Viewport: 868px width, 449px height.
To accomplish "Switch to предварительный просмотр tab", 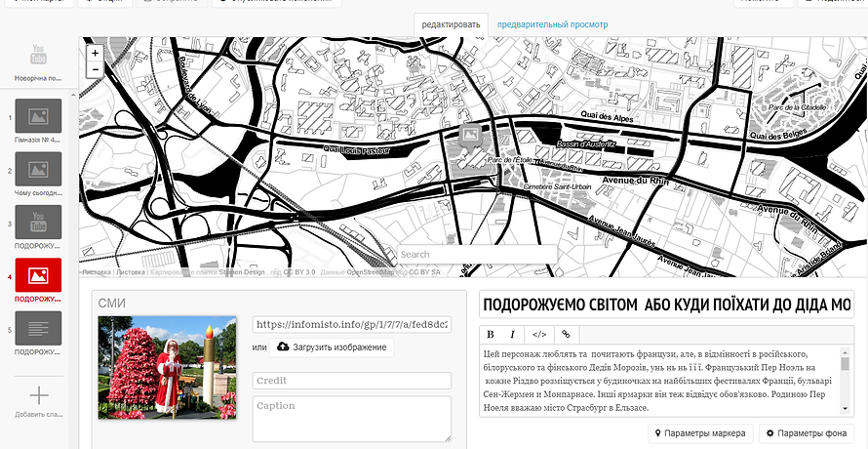I will pos(552,24).
